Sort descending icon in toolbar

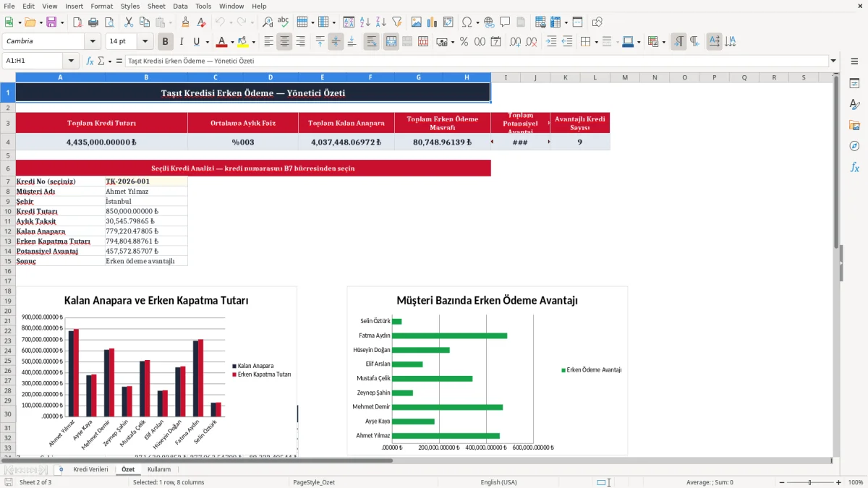(x=380, y=22)
